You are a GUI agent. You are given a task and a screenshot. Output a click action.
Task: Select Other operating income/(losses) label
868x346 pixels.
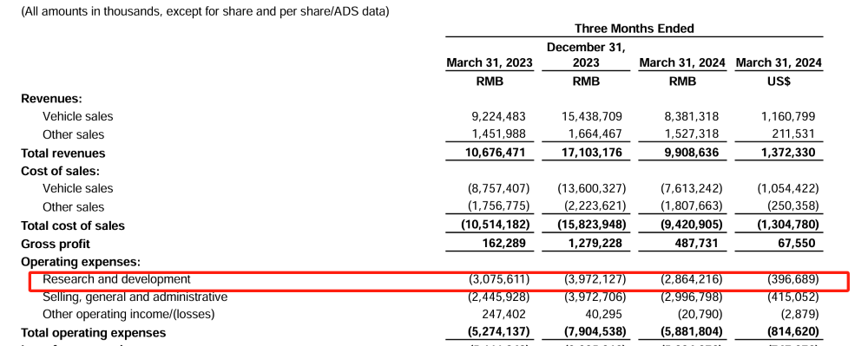click(128, 315)
